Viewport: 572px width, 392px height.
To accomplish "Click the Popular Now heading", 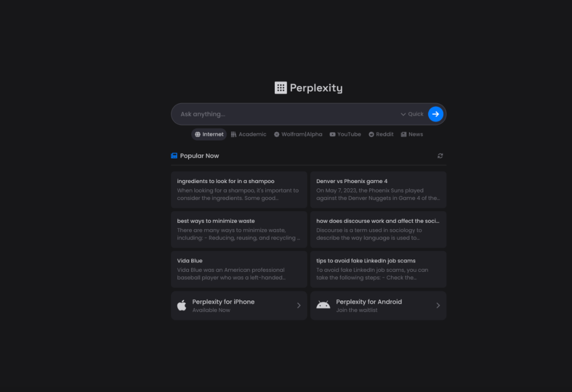I will 200,156.
